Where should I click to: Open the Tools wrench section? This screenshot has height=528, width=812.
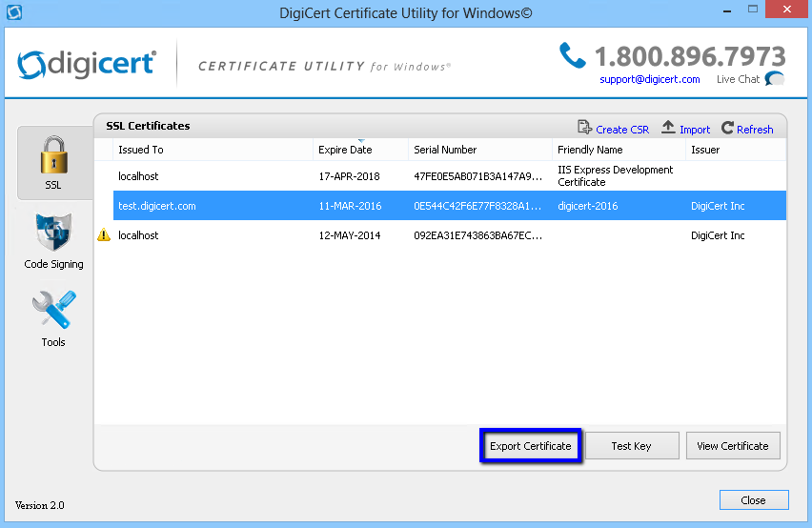point(53,318)
